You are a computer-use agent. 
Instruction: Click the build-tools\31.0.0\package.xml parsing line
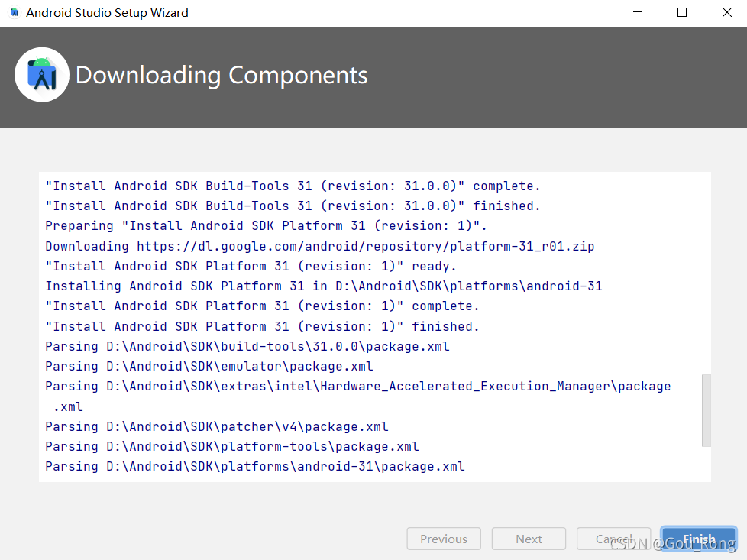[x=247, y=347]
